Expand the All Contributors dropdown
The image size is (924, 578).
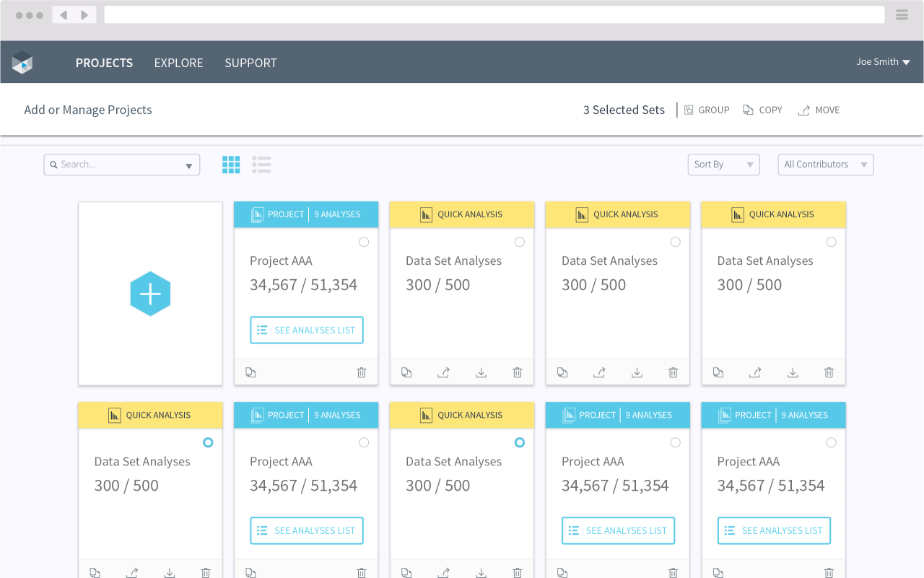pos(825,165)
